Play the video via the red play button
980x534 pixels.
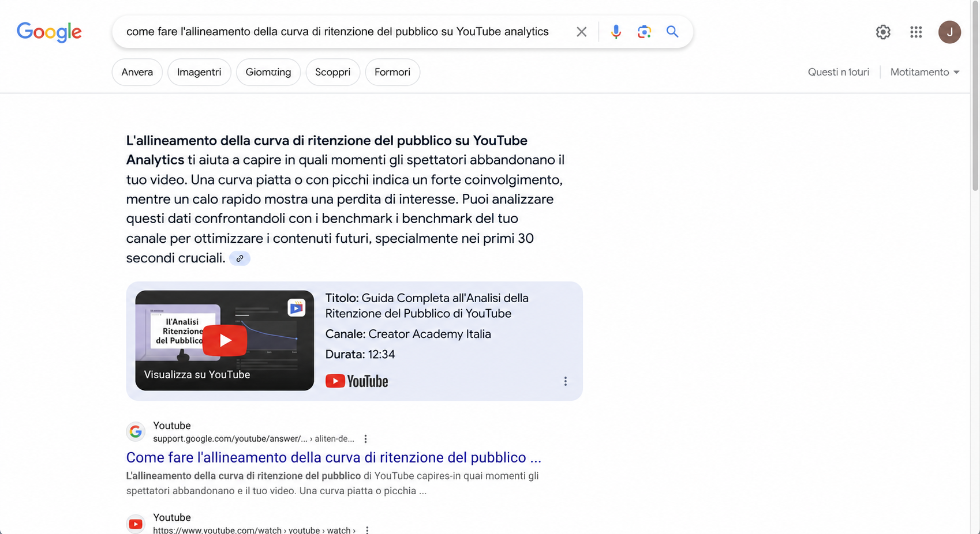click(225, 340)
